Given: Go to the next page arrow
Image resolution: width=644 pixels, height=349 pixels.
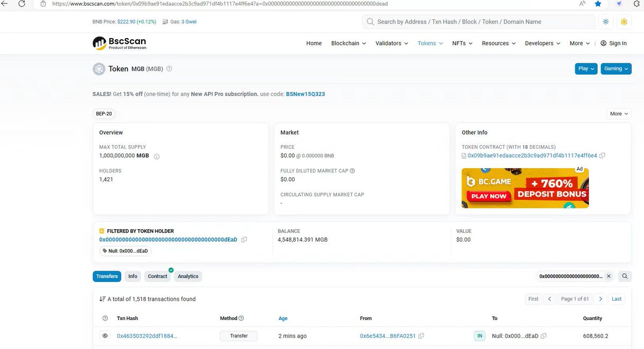Looking at the screenshot, I should [601, 299].
